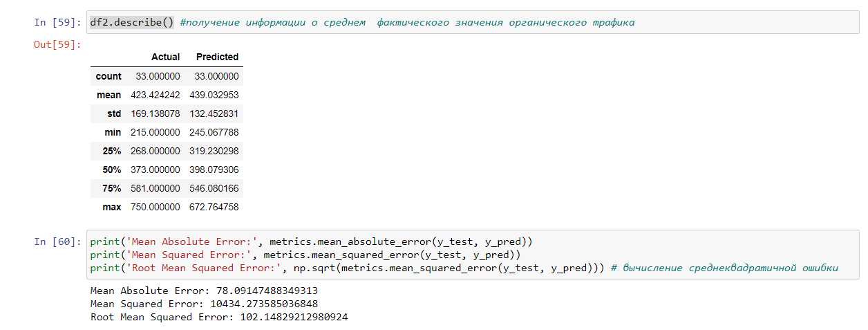Viewport: 868px width, 330px height.
Task: Click the 25% row label
Action: click(112, 151)
